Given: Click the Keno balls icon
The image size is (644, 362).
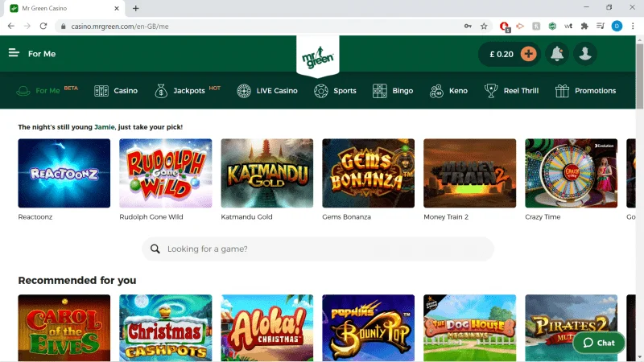Looking at the screenshot, I should coord(436,91).
